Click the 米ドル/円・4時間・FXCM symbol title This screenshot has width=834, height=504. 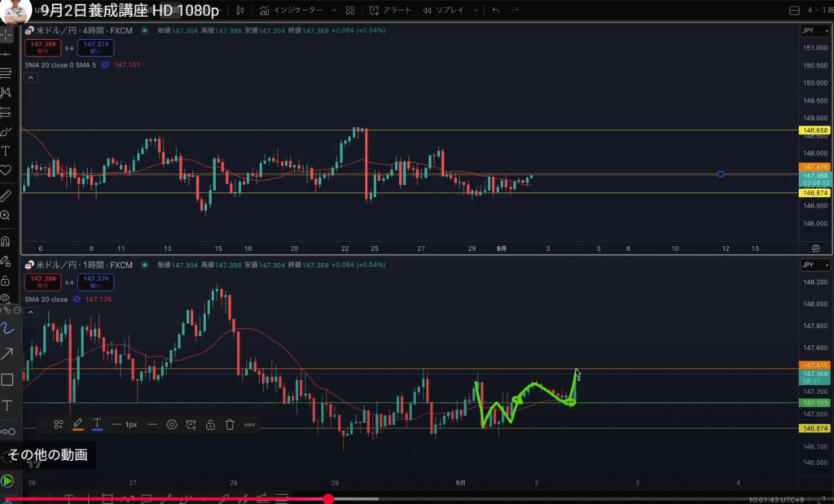point(84,31)
